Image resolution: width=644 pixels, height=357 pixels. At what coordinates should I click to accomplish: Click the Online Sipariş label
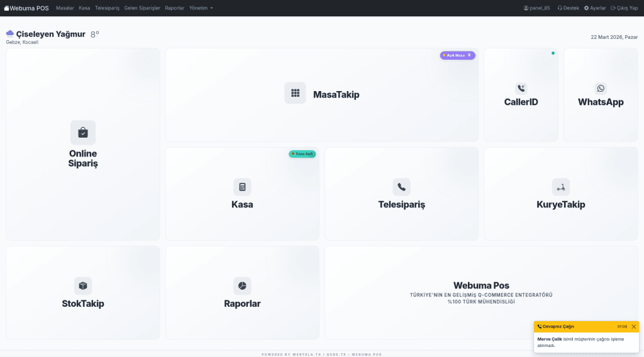tap(83, 158)
